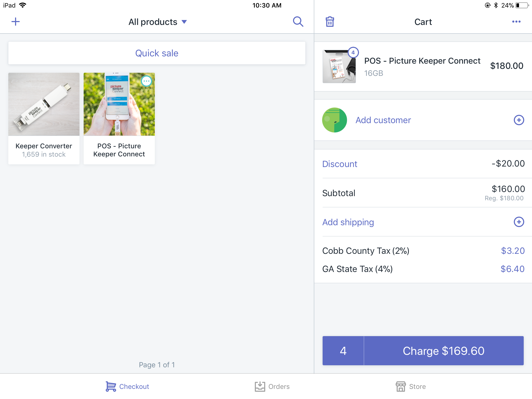Tap the battery indicator
The width and height of the screenshot is (532, 399).
(x=522, y=5)
